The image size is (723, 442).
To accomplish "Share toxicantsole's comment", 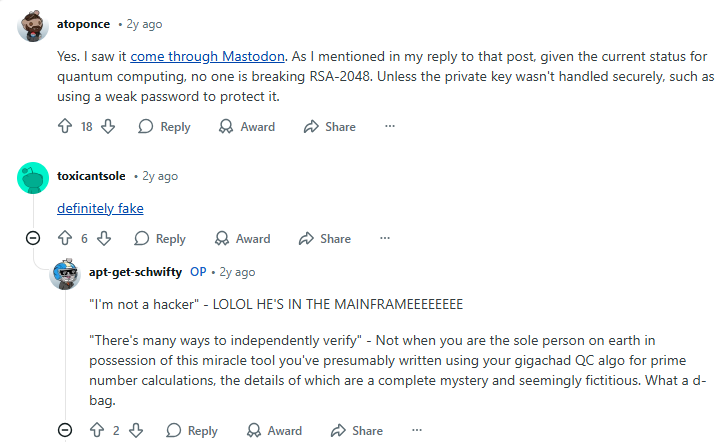I will (x=324, y=239).
